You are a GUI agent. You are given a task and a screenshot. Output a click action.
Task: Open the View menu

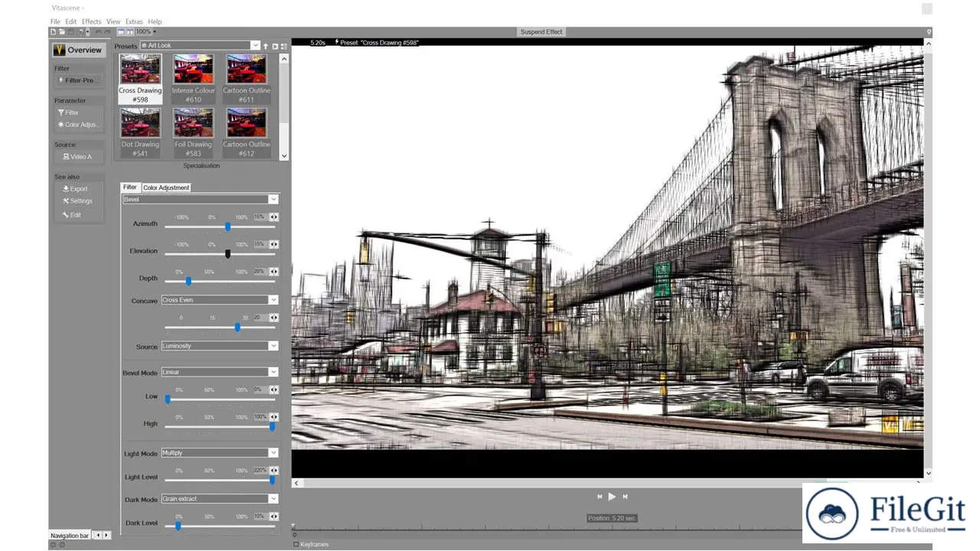(x=113, y=21)
